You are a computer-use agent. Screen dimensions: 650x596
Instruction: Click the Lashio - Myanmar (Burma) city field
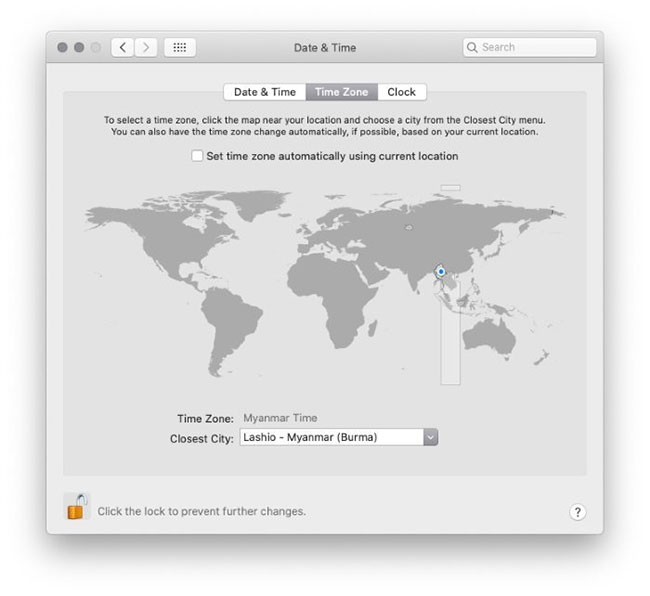click(332, 437)
